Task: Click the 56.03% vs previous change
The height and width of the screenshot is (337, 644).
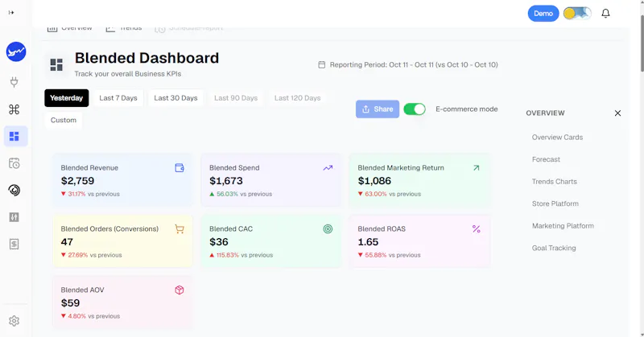Action: [x=241, y=194]
